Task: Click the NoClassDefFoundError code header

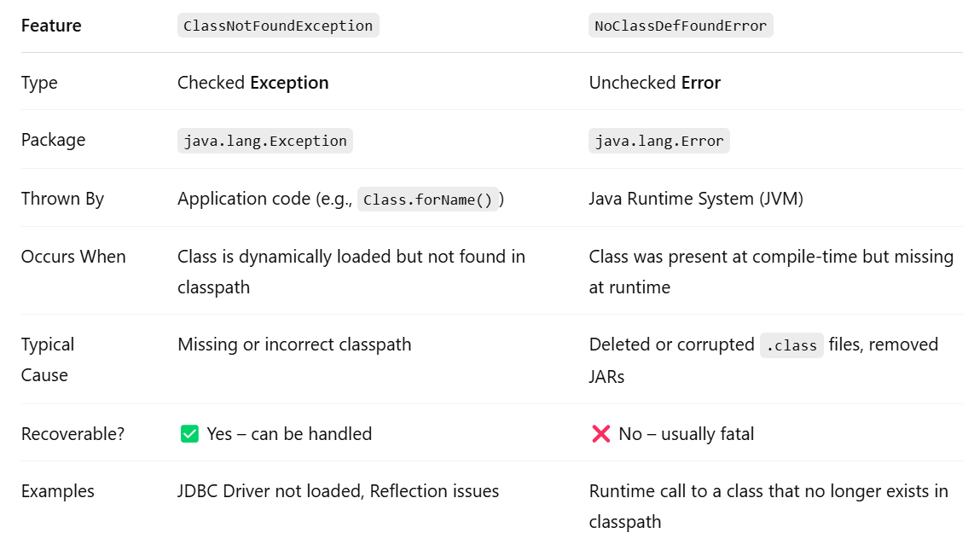Action: click(x=681, y=26)
